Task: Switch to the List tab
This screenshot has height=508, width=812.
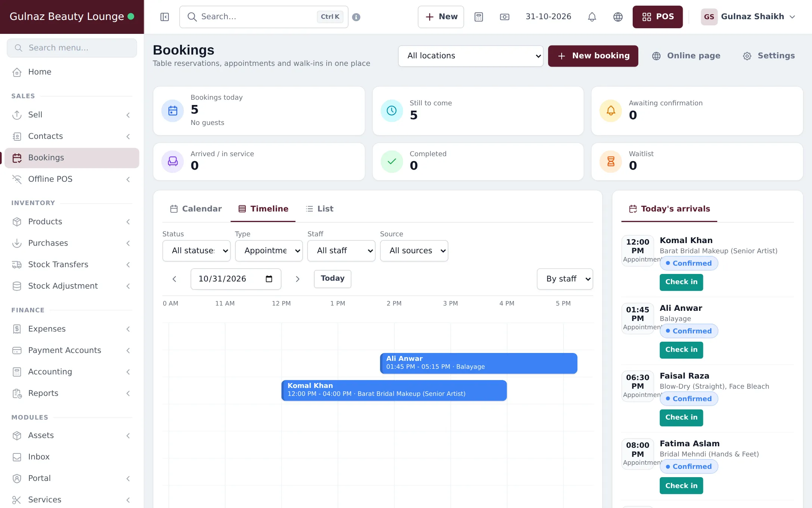Action: (320, 209)
